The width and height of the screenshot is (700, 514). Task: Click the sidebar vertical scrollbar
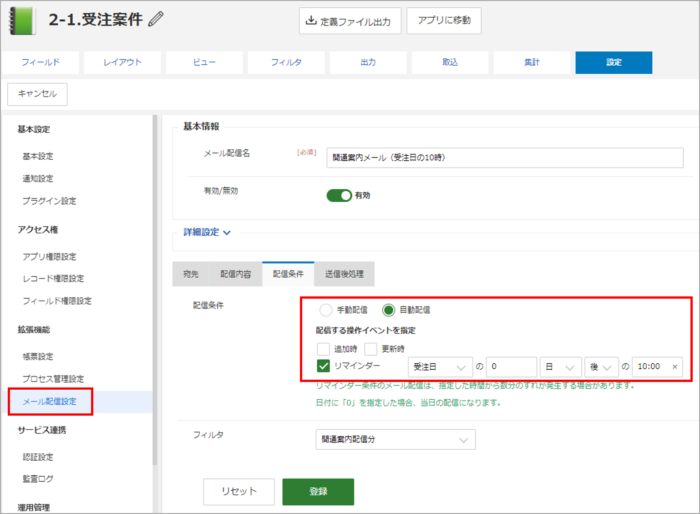pyautogui.click(x=155, y=290)
